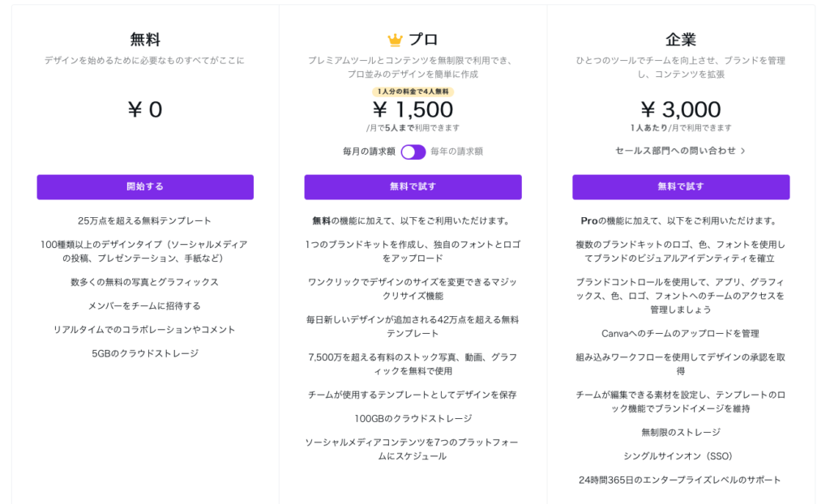Select the 無料 plan heading
The width and height of the screenshot is (830, 504).
(145, 40)
